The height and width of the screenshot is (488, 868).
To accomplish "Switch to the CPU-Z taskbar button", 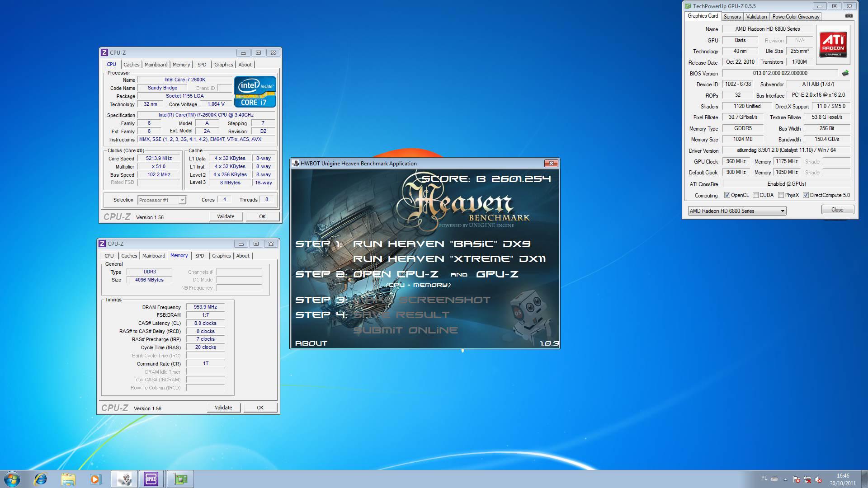I will point(151,479).
